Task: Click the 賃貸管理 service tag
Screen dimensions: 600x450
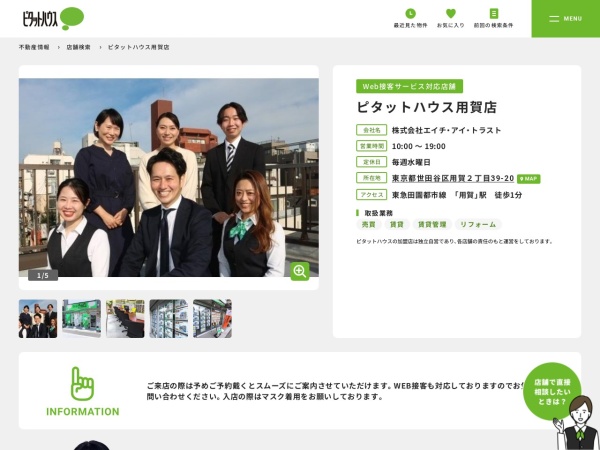Action: tap(432, 225)
